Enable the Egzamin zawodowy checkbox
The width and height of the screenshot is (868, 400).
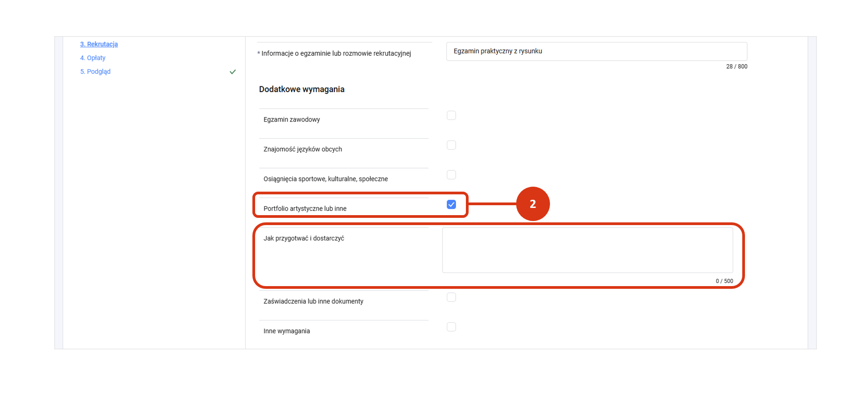pyautogui.click(x=451, y=116)
